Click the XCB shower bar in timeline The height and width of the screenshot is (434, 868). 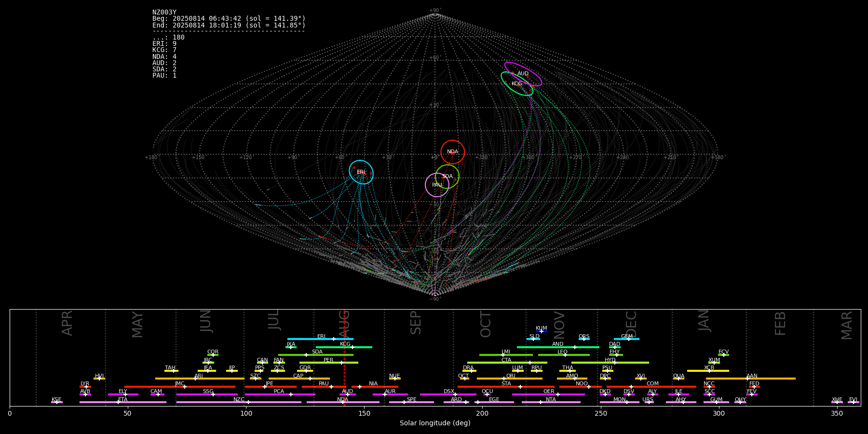coord(708,371)
